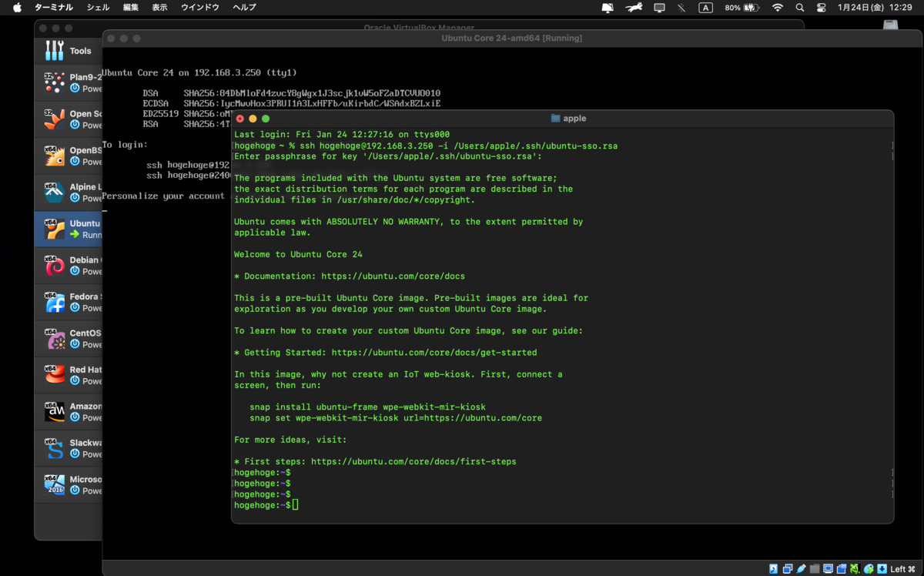Select the Slackware virtual machine entry
This screenshot has width=924, height=576.
coord(69,448)
